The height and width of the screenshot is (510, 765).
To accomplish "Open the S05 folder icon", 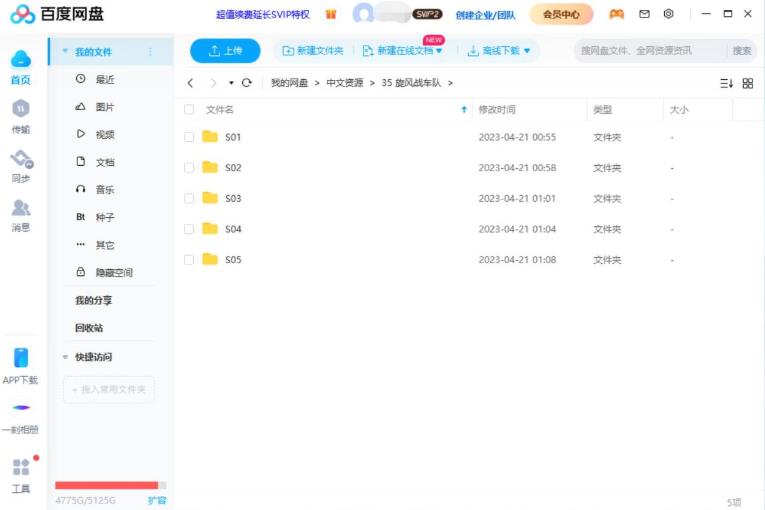I will click(210, 259).
